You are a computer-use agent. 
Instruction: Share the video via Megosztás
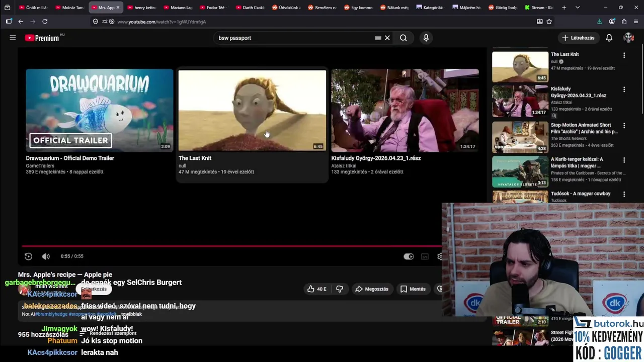point(372,289)
